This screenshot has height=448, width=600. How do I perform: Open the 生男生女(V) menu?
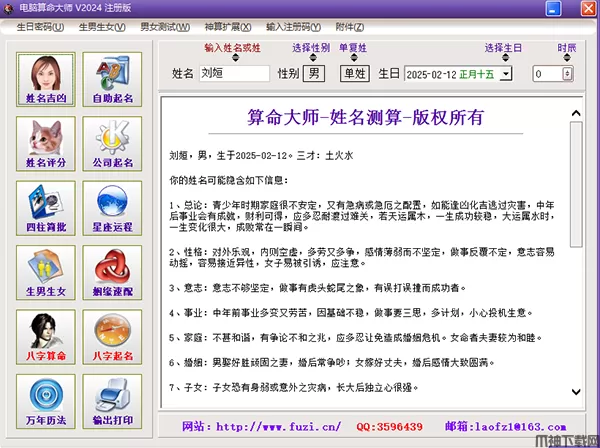click(102, 27)
